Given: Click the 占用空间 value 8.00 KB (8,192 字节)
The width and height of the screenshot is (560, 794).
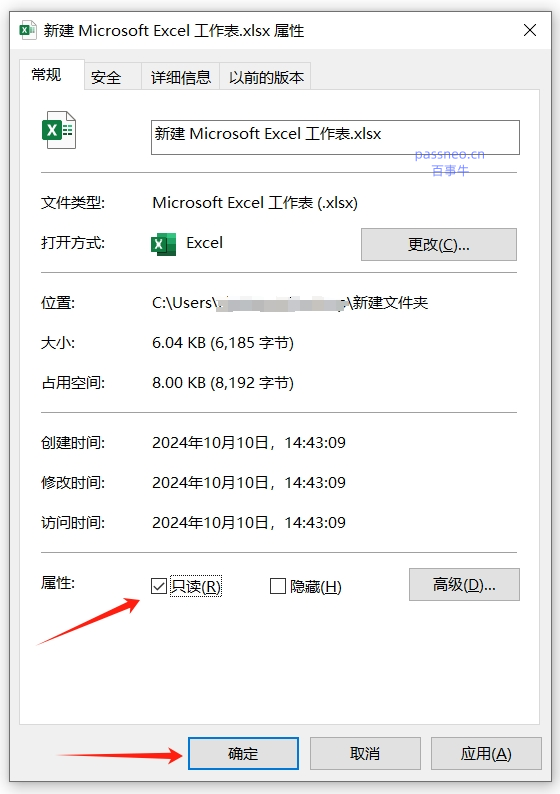Looking at the screenshot, I should tap(223, 383).
